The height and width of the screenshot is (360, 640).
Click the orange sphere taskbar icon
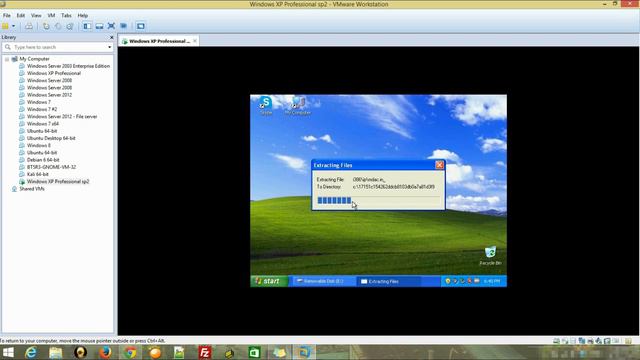155,352
